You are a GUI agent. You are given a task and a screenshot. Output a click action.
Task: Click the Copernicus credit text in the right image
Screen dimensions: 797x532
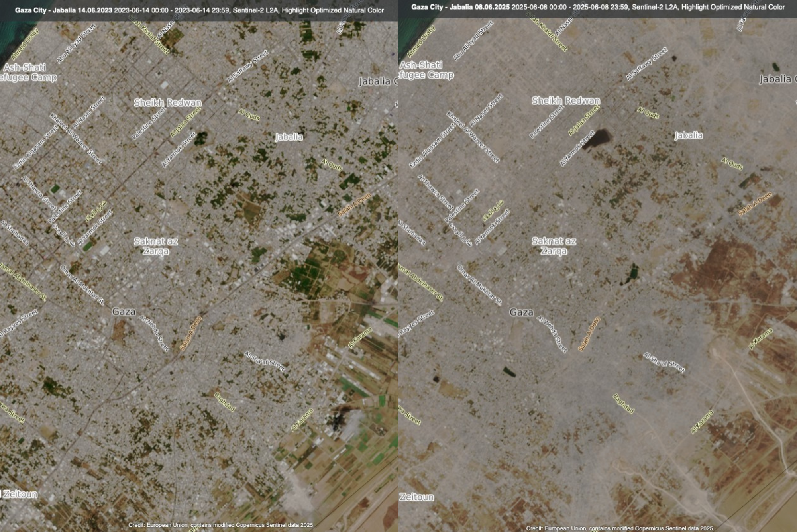point(619,528)
